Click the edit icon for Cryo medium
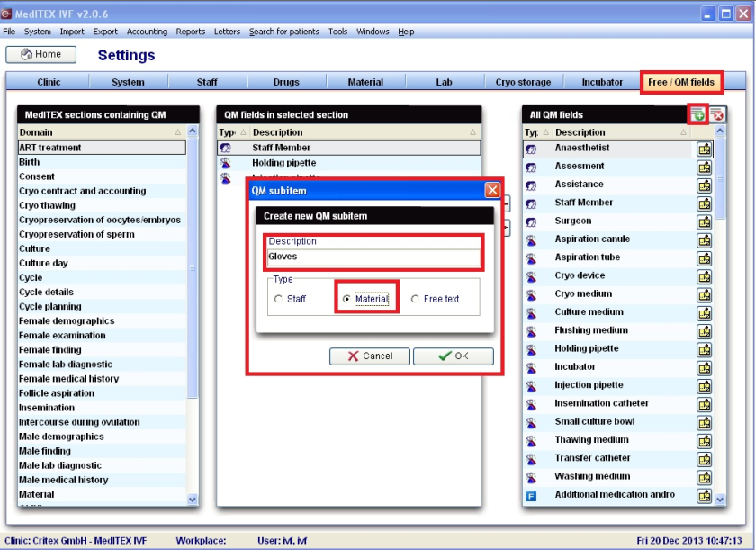Image resolution: width=756 pixels, height=550 pixels. (705, 295)
